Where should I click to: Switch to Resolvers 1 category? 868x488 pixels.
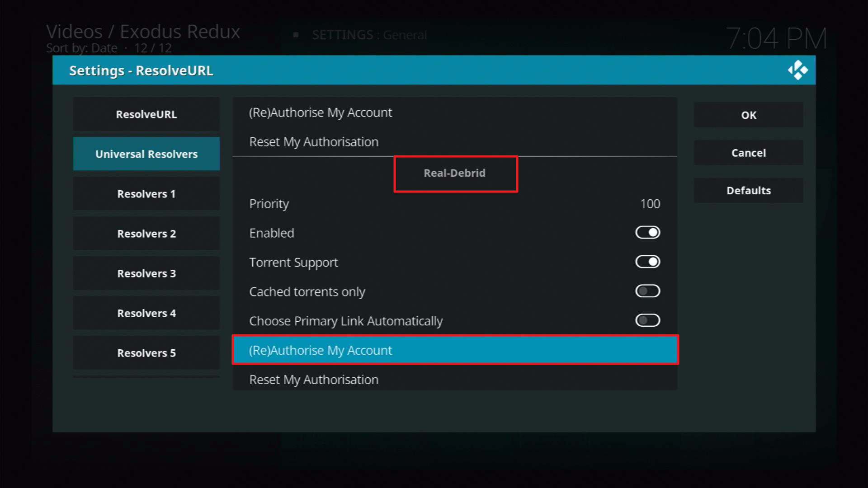[146, 194]
